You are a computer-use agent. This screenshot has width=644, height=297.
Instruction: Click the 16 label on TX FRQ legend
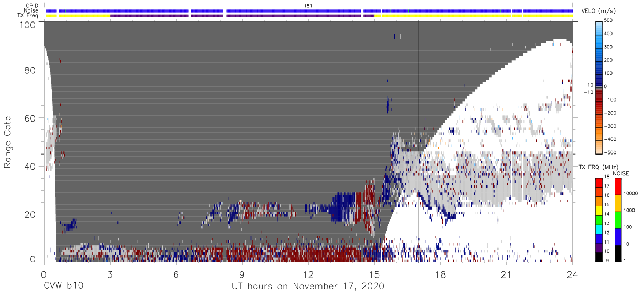click(x=607, y=196)
